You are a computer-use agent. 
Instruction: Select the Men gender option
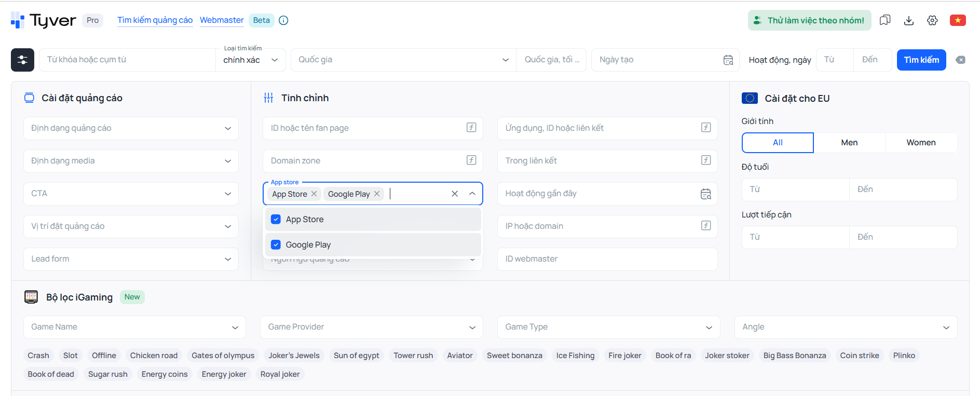point(849,143)
